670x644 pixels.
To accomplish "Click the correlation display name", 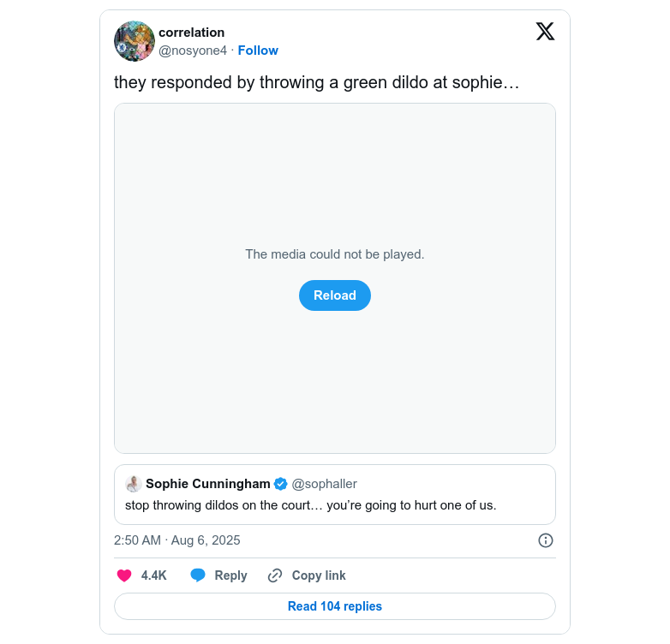I will [191, 33].
